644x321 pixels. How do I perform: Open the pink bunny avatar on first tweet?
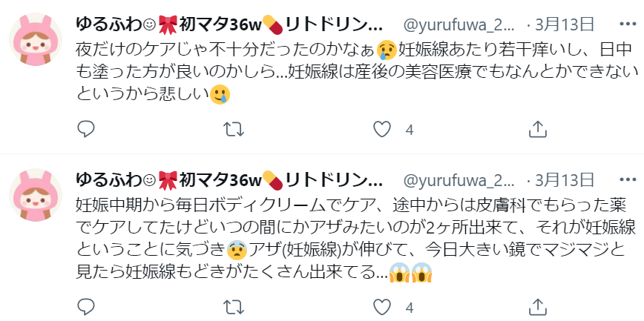click(36, 39)
